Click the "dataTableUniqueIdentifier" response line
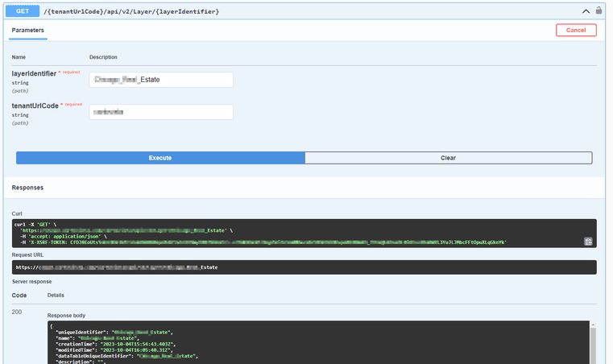Screen dimensions: 613x364 point(127,356)
